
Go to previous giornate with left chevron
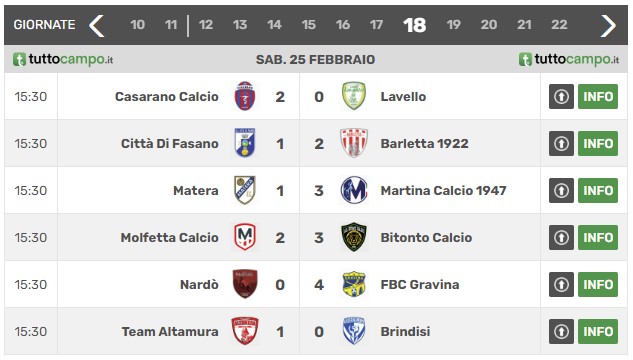coord(97,25)
